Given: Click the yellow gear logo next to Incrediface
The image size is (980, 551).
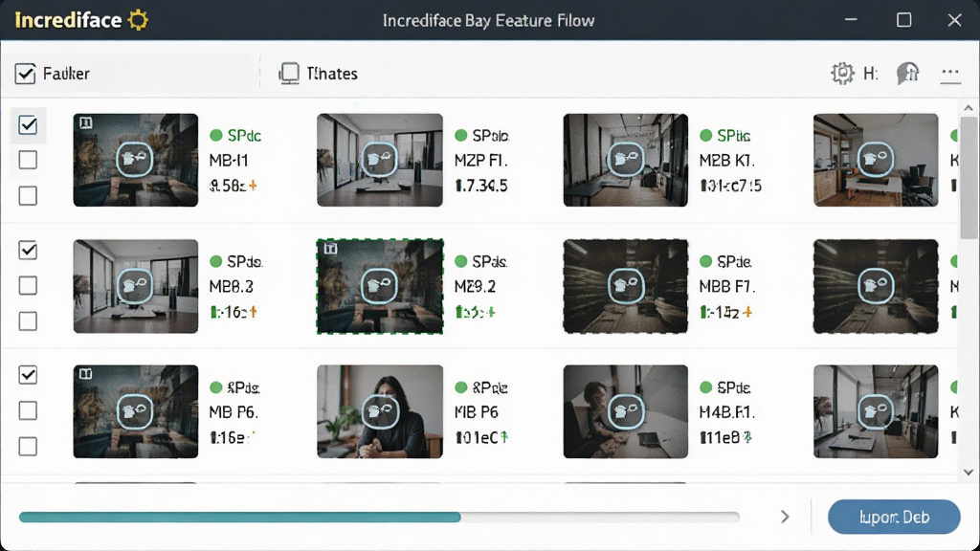Looking at the screenshot, I should [x=138, y=20].
